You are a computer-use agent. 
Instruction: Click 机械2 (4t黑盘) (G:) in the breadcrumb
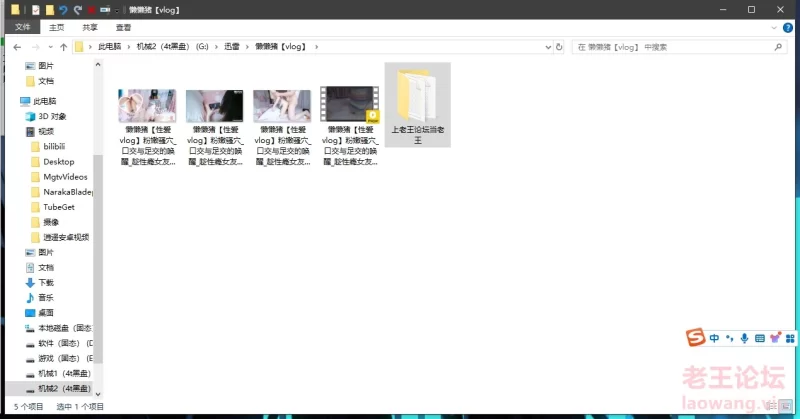tap(172, 46)
